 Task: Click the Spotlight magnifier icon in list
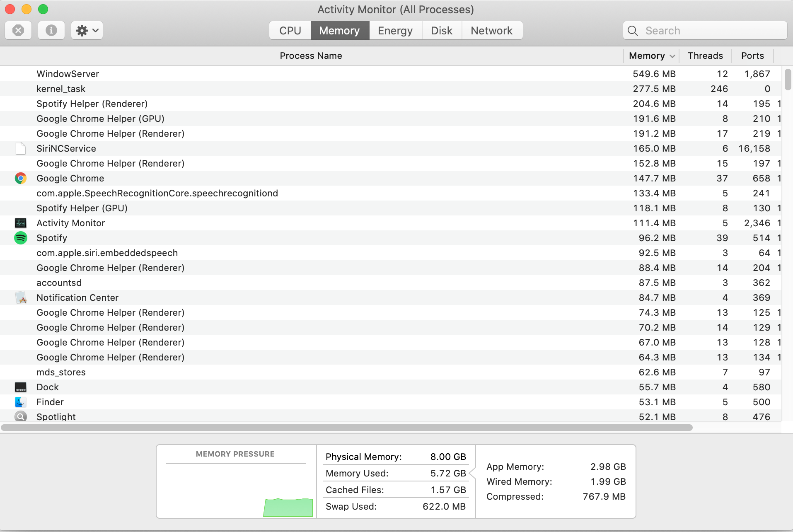[x=21, y=416]
